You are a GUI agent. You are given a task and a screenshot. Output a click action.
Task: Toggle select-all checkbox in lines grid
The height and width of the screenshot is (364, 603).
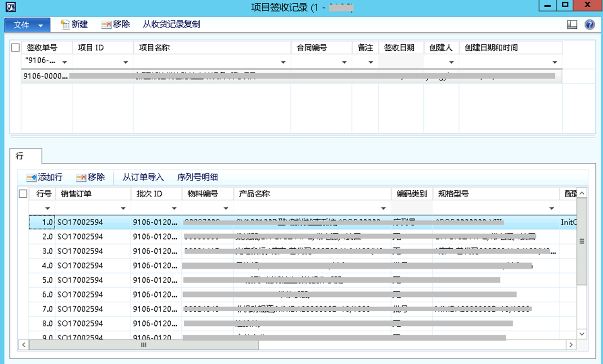click(23, 194)
